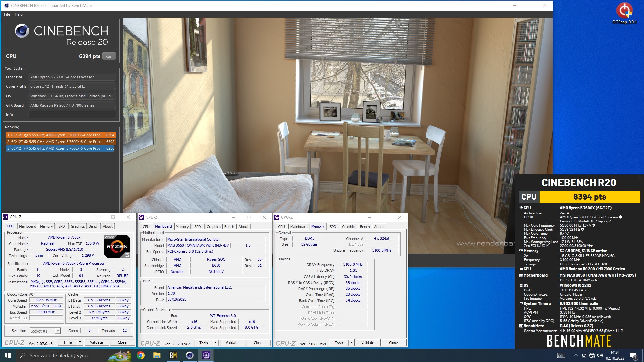644x362 pixels.
Task: Show hidden system tray icons
Action: click(x=576, y=355)
